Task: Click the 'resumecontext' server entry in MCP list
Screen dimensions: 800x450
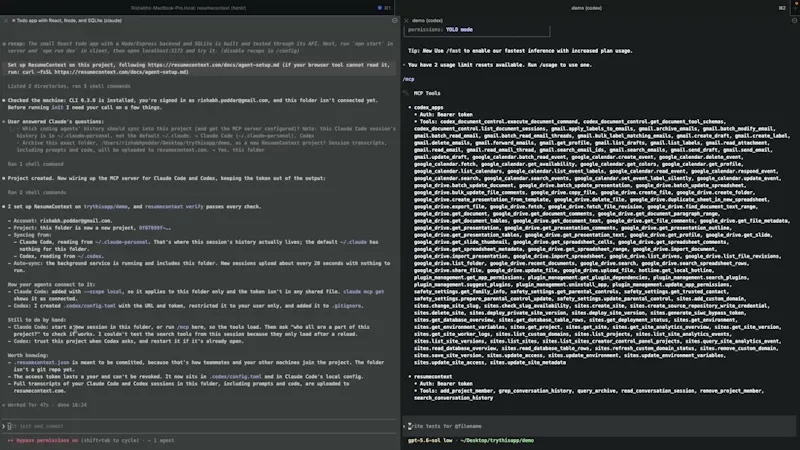Action: 433,377
